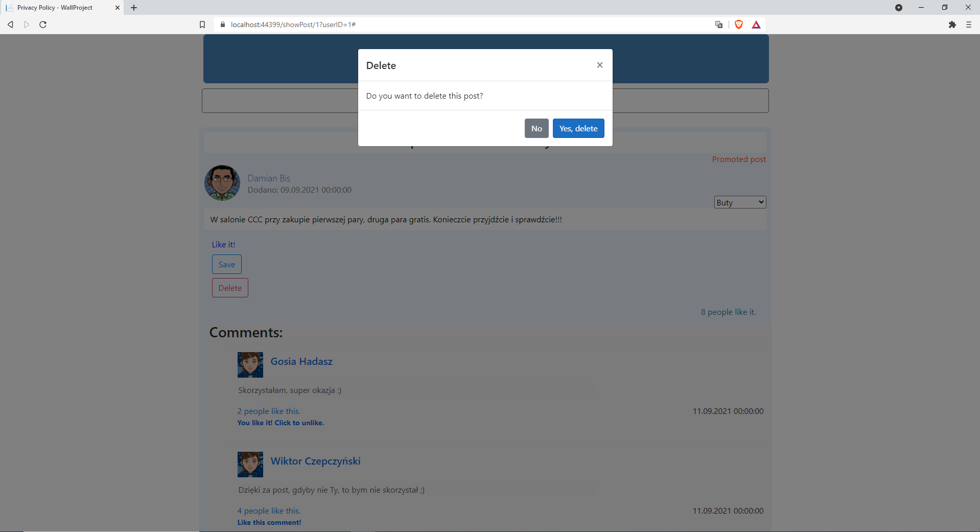Click the forward navigation arrow
Screen dimensions: 980x532
click(x=26, y=24)
